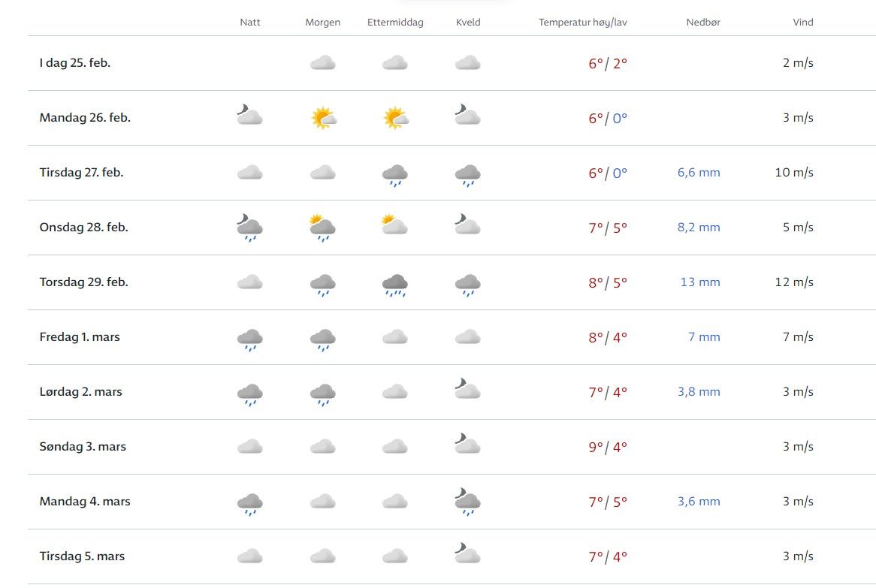Click Tuesday 27 Feb afternoon rain icon

(x=395, y=174)
